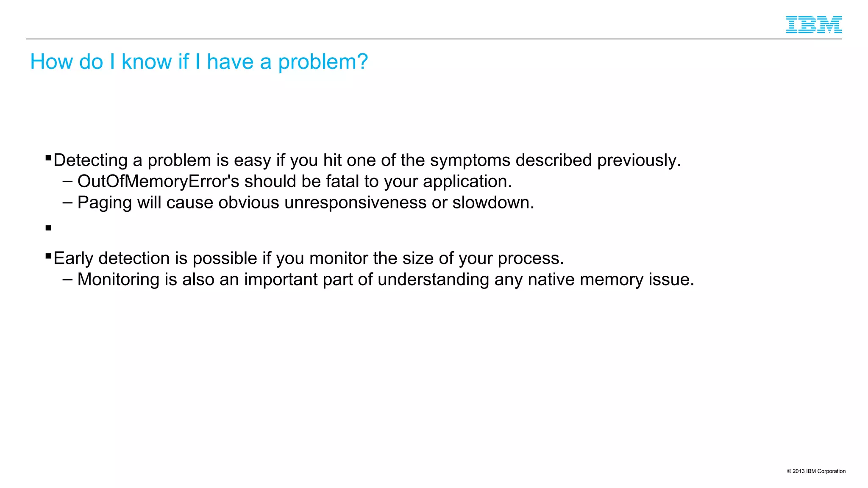Click the dash before 'Paging will cause'
The width and height of the screenshot is (868, 488).
67,202
